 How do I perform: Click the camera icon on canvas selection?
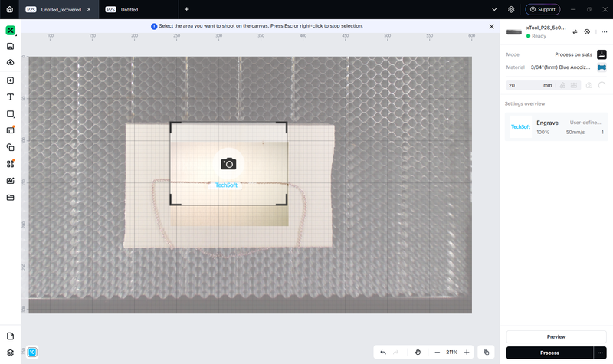coord(228,164)
